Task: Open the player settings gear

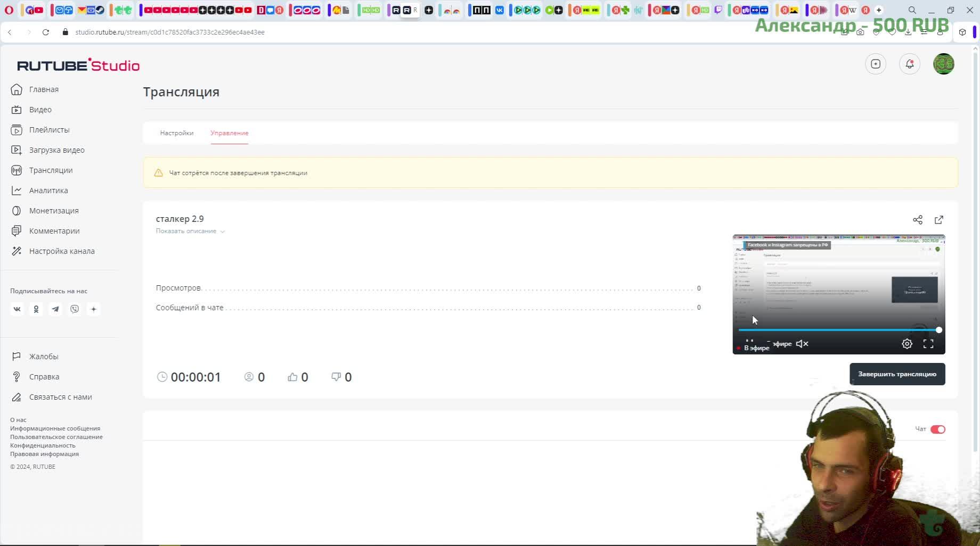Action: tap(907, 344)
